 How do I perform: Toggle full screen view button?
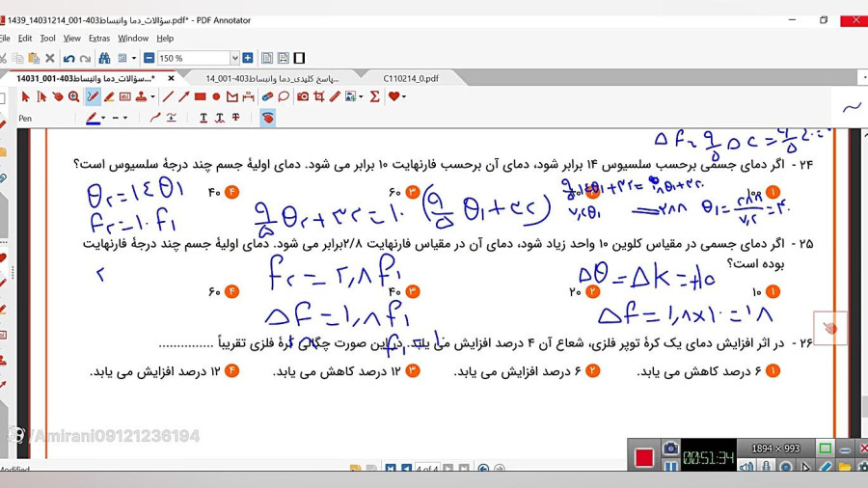click(300, 58)
